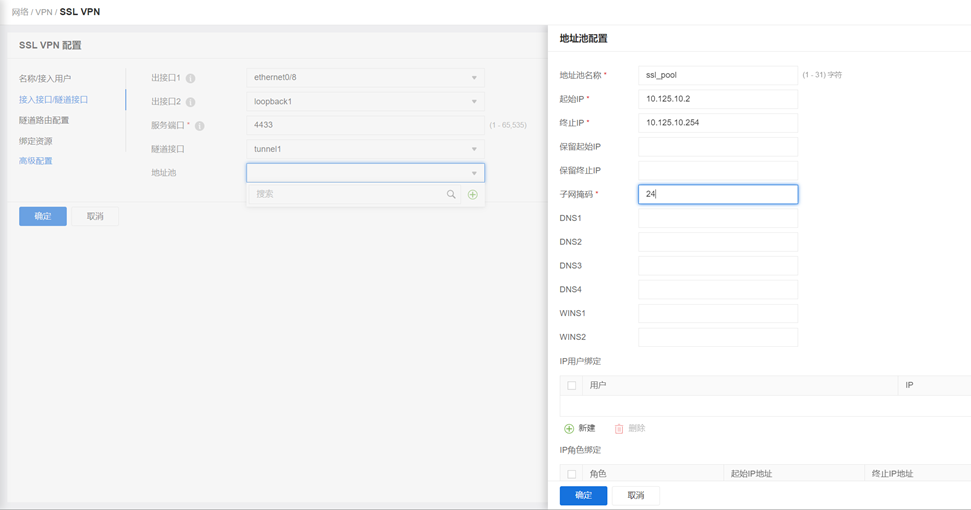The height and width of the screenshot is (510, 971).
Task: Click green plus icon to add address pool
Action: (x=472, y=194)
